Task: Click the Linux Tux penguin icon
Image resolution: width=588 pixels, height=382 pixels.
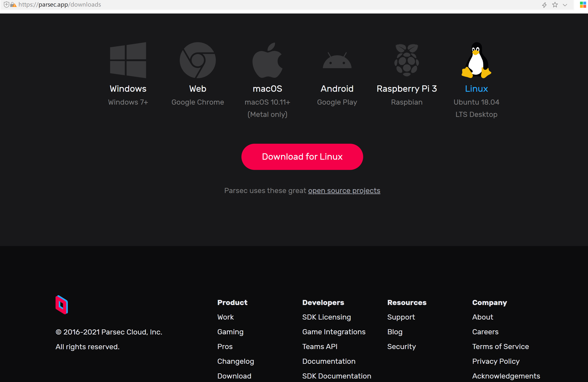Action: pyautogui.click(x=476, y=60)
